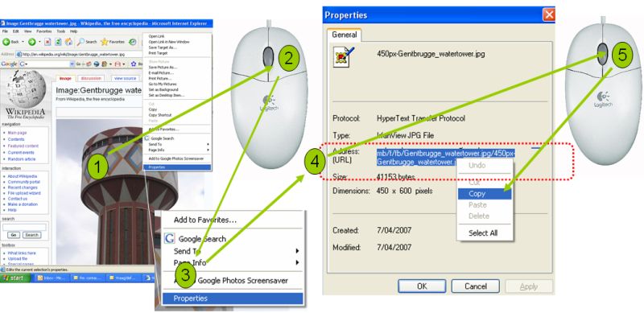Open the File menu in Internet Explorer

tap(6, 31)
